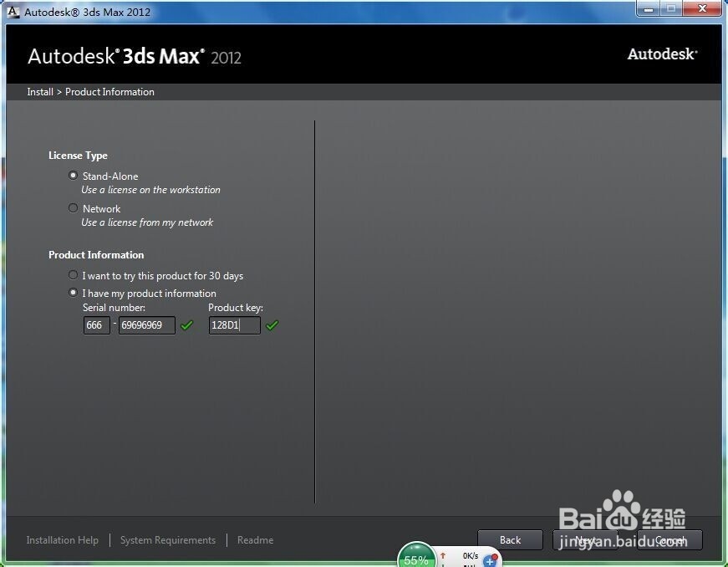Open the Readme link
This screenshot has width=728, height=567.
(x=255, y=540)
